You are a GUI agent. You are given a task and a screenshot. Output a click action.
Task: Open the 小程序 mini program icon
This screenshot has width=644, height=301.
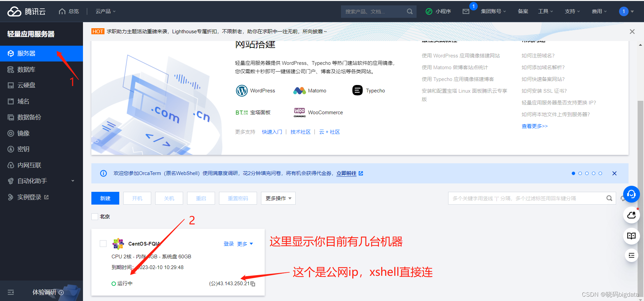click(x=429, y=11)
